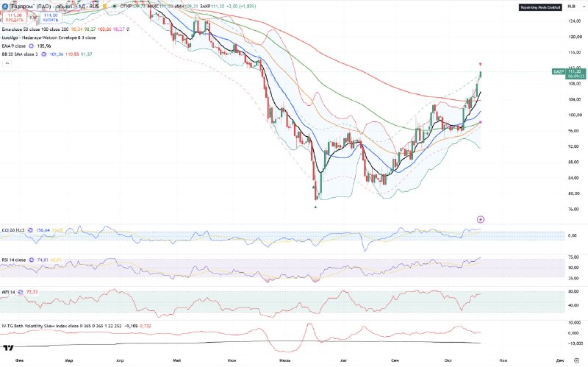This screenshot has width=588, height=367.
Task: Select the BB 20 SMA close legend
Action: [x=20, y=54]
